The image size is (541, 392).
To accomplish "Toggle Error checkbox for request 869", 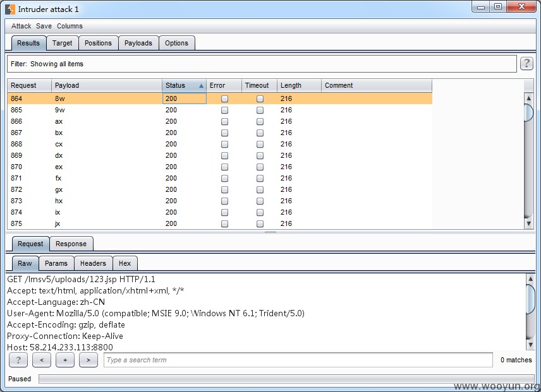I will pyautogui.click(x=224, y=156).
